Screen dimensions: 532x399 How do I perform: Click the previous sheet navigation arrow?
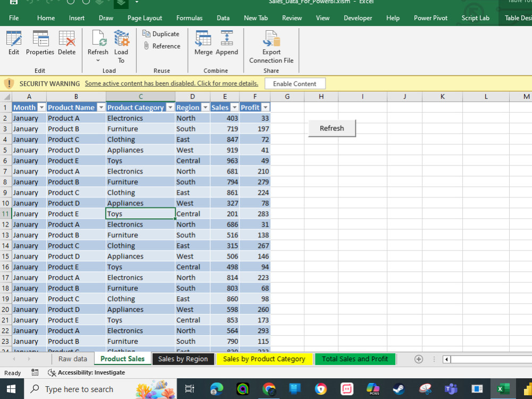(x=14, y=359)
